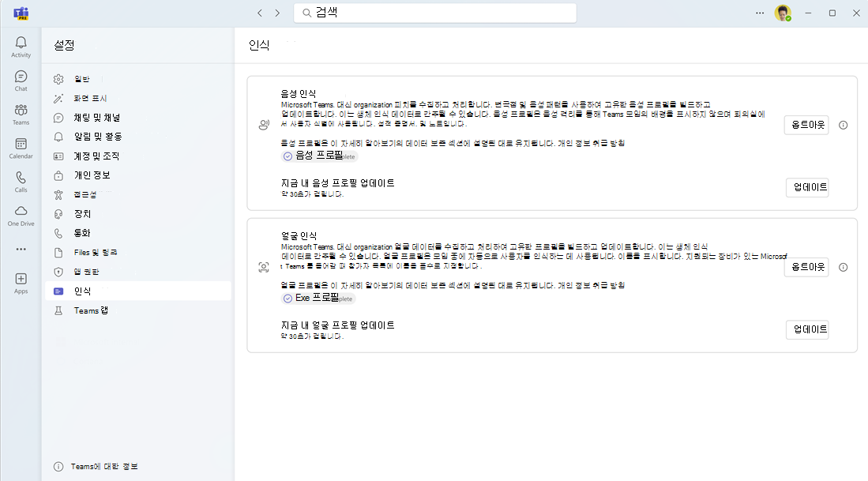Open the settings and more ellipsis menu
The image size is (868, 481).
(760, 13)
